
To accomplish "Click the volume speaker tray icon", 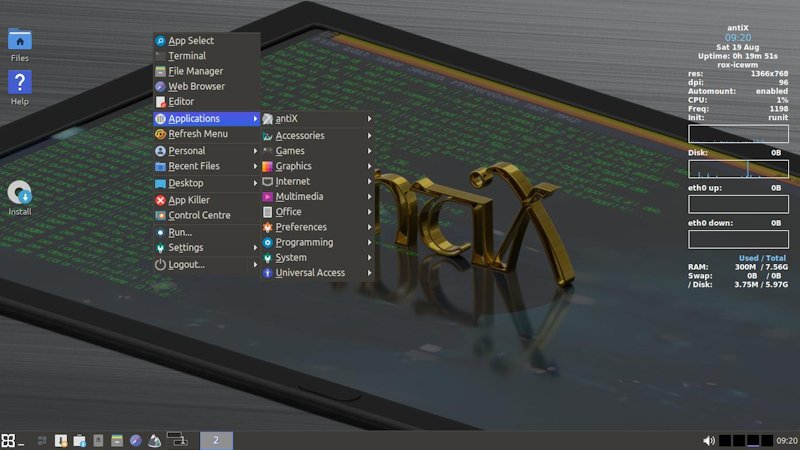I will [x=709, y=440].
